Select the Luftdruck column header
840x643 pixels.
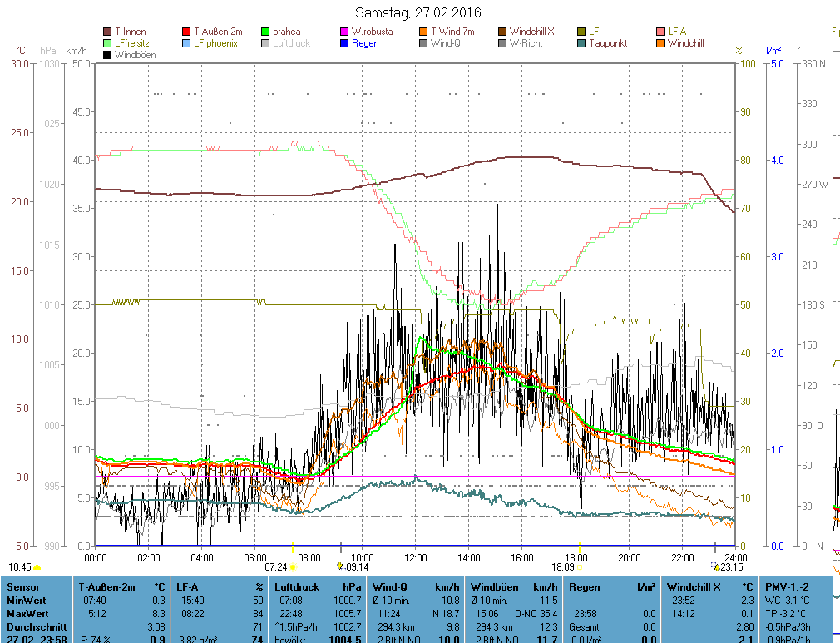[x=296, y=587]
